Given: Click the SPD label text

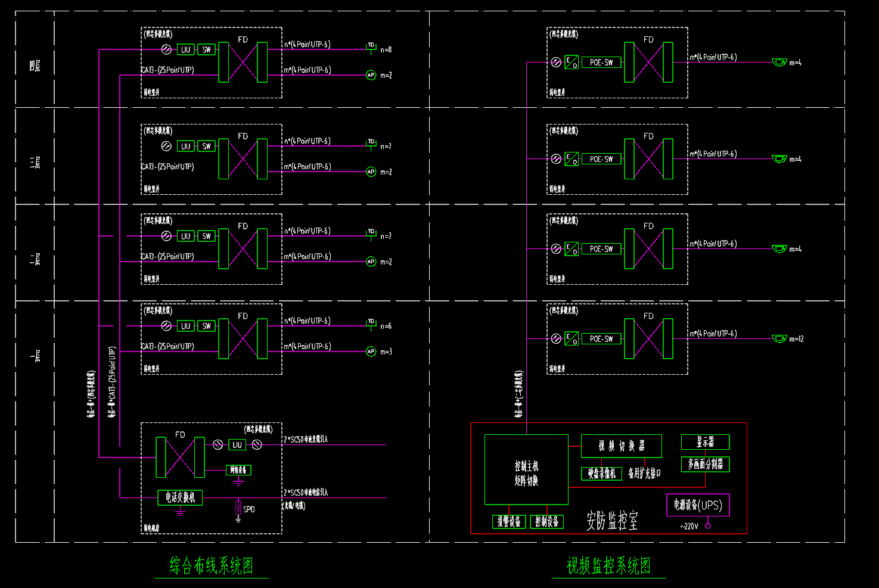Looking at the screenshot, I should pyautogui.click(x=249, y=509).
